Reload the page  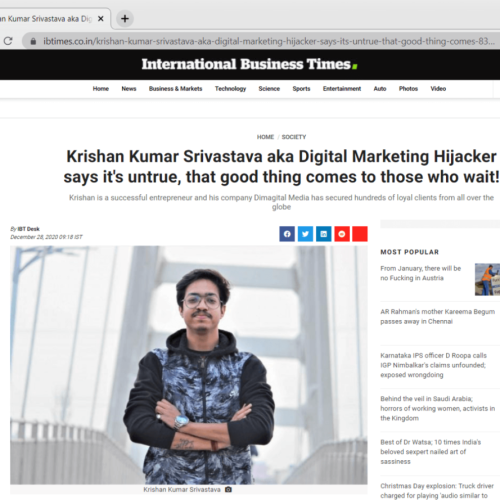[x=8, y=41]
